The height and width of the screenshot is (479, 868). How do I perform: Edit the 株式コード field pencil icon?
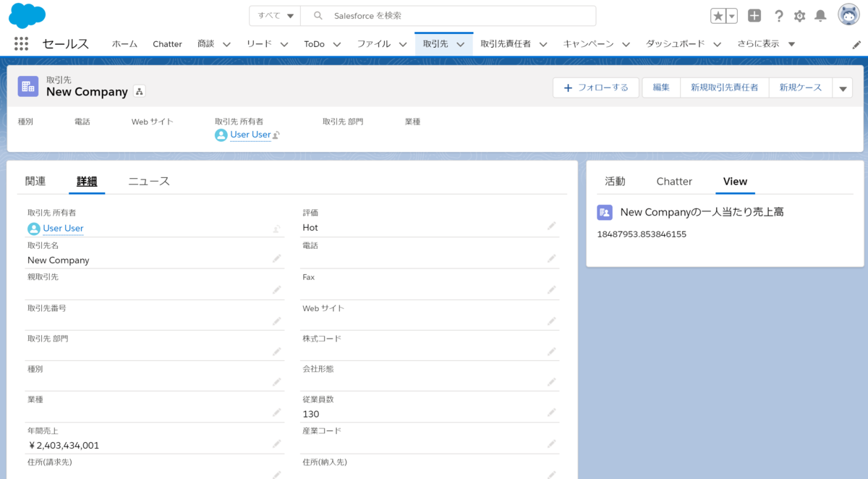(x=551, y=352)
